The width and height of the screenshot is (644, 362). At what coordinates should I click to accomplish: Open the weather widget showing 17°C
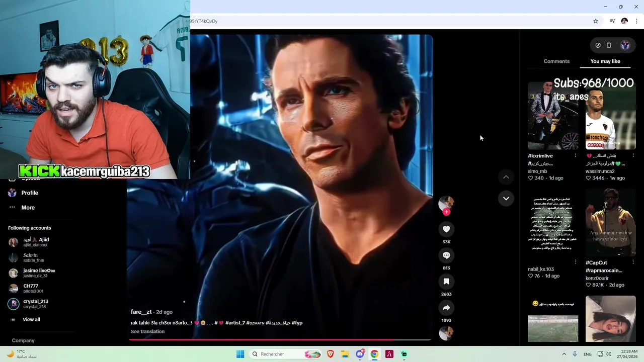21,354
